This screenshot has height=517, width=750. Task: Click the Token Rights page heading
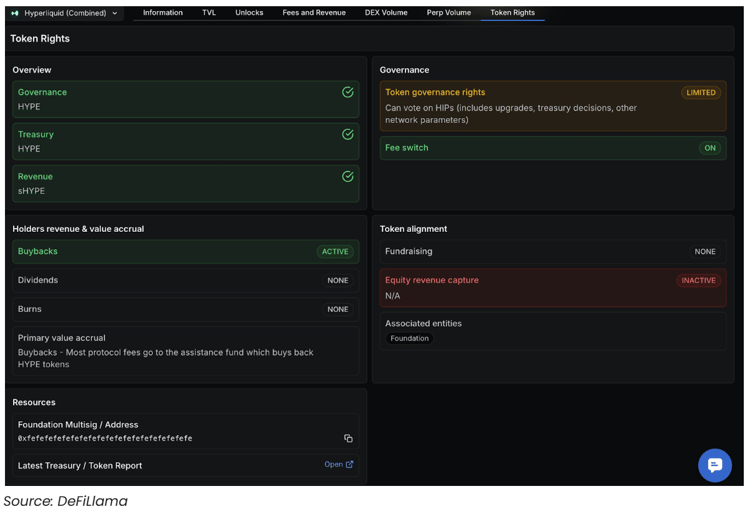point(40,39)
